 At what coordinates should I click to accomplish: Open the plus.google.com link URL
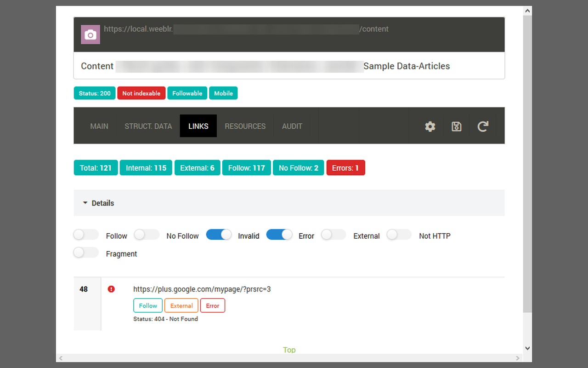click(202, 289)
